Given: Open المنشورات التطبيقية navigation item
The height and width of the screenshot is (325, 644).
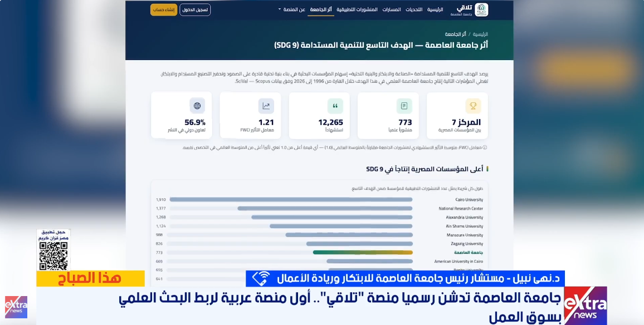Looking at the screenshot, I should tap(357, 9).
